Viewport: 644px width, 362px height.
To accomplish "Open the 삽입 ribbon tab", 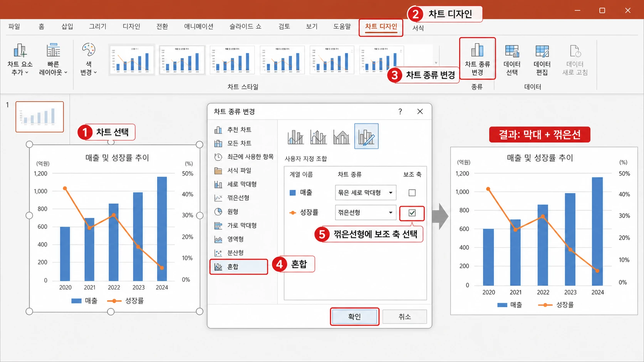I will tap(67, 27).
